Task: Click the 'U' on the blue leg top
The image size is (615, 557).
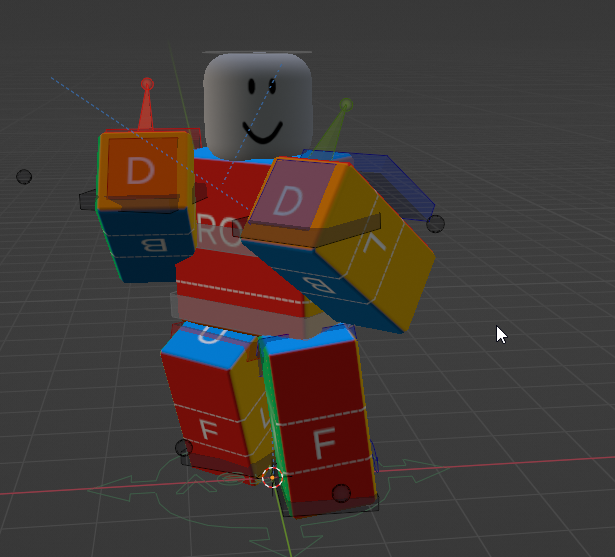Action: pyautogui.click(x=213, y=336)
